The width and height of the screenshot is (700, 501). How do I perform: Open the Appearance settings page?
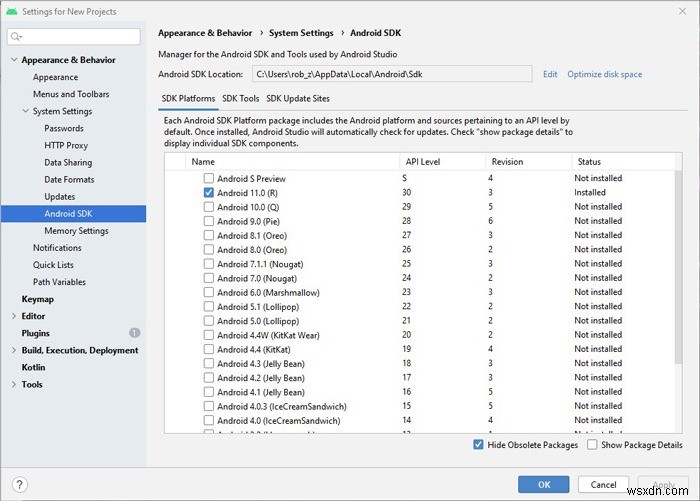click(55, 77)
